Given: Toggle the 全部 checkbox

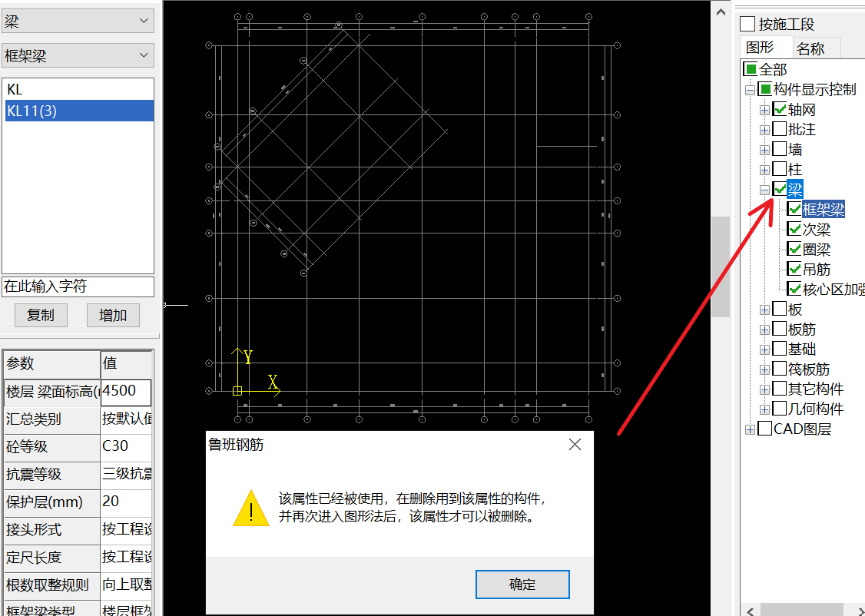Looking at the screenshot, I should coord(751,69).
